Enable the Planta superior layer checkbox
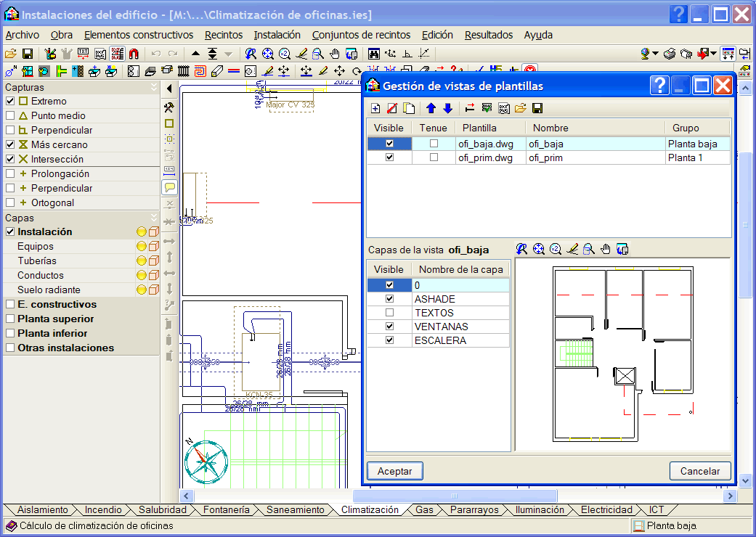The width and height of the screenshot is (756, 537). (10, 319)
